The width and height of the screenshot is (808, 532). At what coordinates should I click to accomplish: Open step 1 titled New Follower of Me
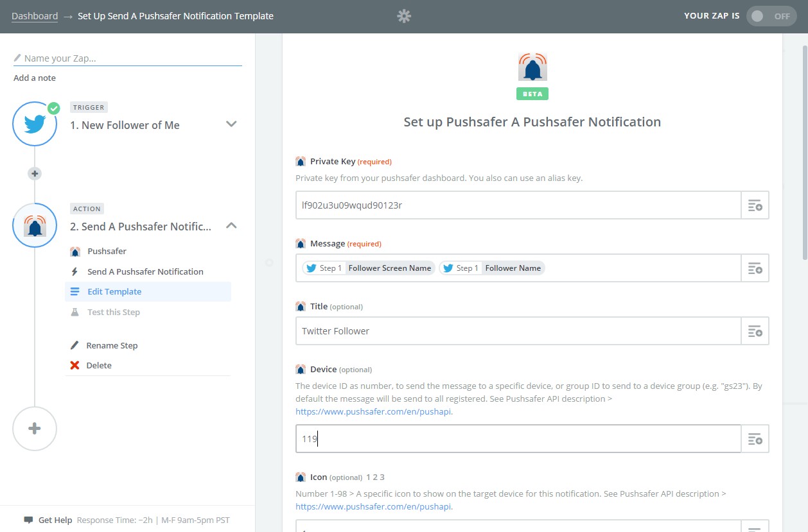(125, 125)
